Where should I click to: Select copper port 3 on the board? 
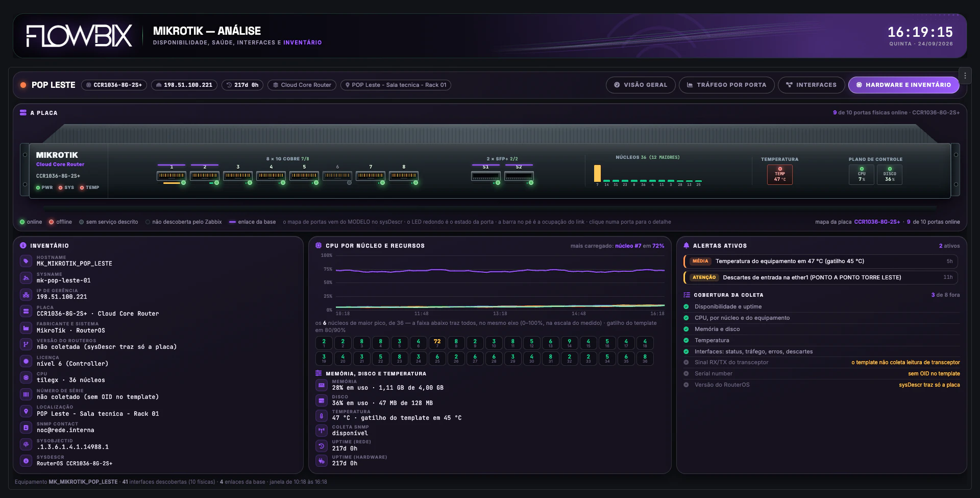[x=238, y=176]
